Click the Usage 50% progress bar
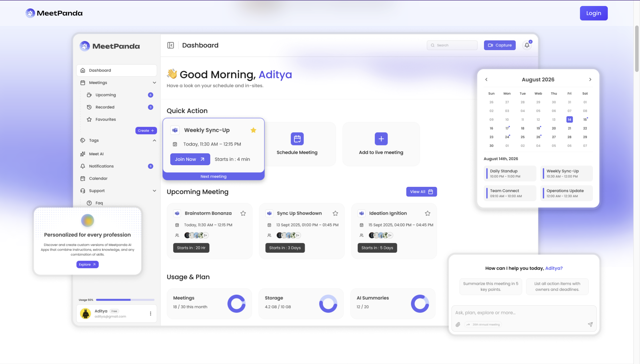This screenshot has width=640, height=364. [x=125, y=300]
